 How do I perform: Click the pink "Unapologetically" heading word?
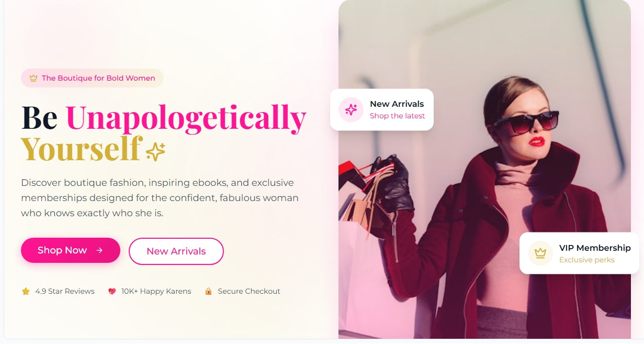pyautogui.click(x=186, y=117)
